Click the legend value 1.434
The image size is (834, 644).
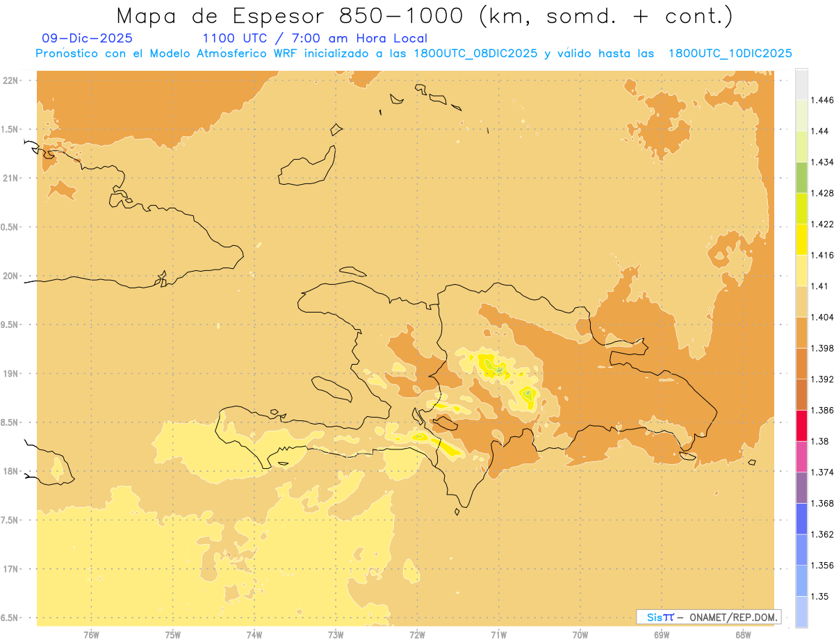click(x=821, y=162)
